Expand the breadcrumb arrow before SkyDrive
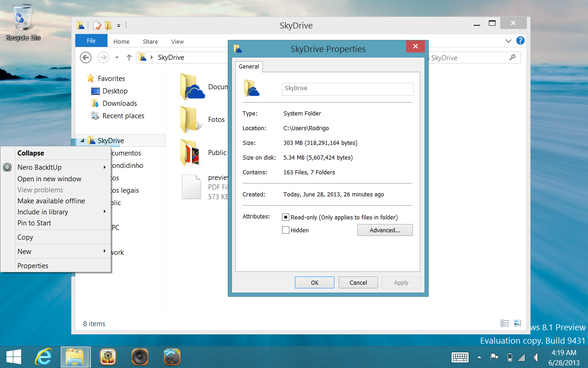This screenshot has width=588, height=368. tap(151, 57)
